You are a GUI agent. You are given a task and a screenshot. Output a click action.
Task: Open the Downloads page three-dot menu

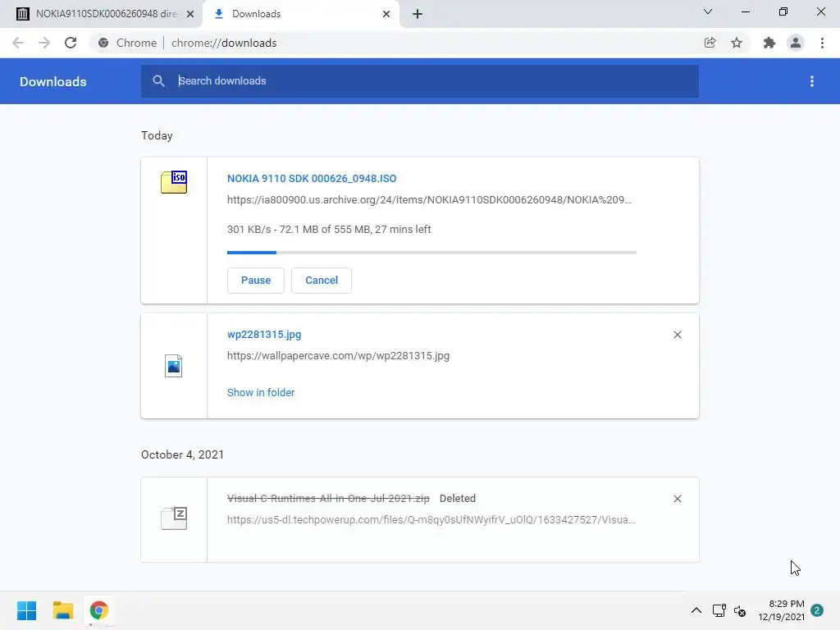pos(812,81)
